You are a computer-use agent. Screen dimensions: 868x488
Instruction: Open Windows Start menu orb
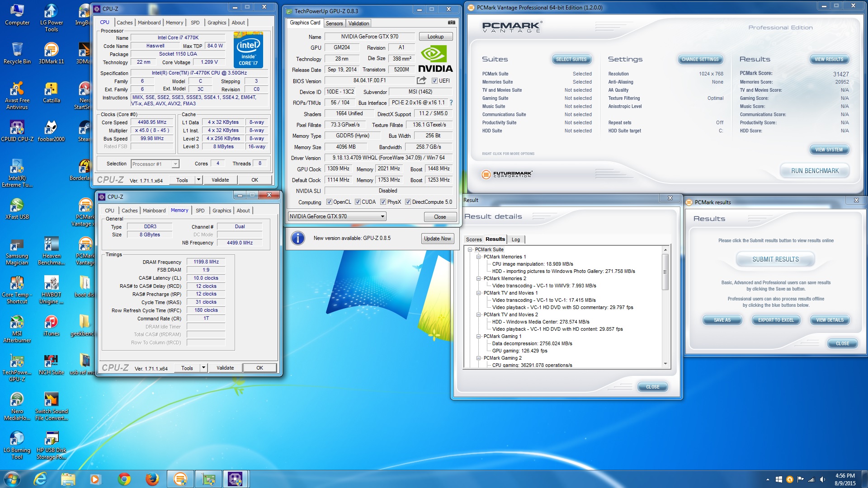(12, 479)
